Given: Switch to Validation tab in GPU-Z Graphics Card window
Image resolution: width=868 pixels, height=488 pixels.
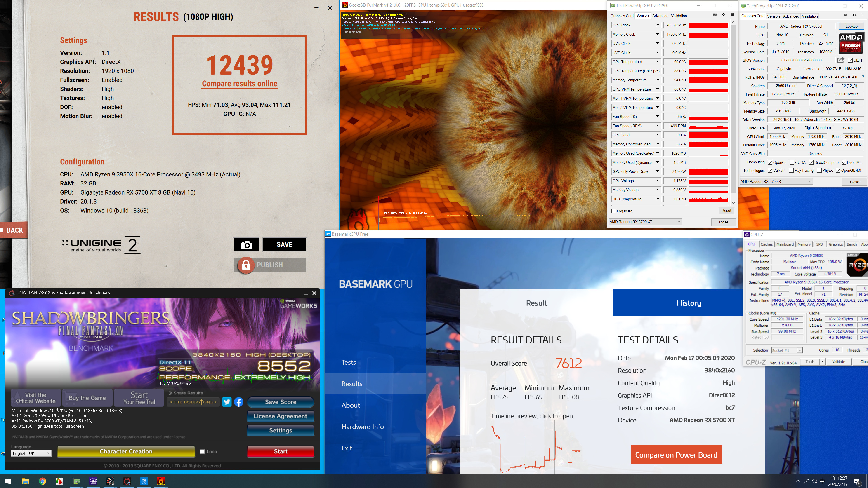Looking at the screenshot, I should (x=810, y=16).
